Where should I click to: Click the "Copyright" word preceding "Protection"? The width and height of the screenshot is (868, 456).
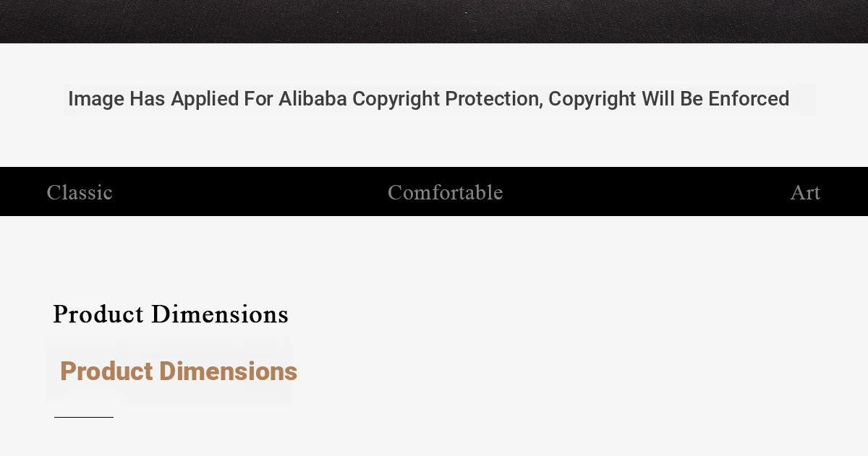tap(396, 99)
